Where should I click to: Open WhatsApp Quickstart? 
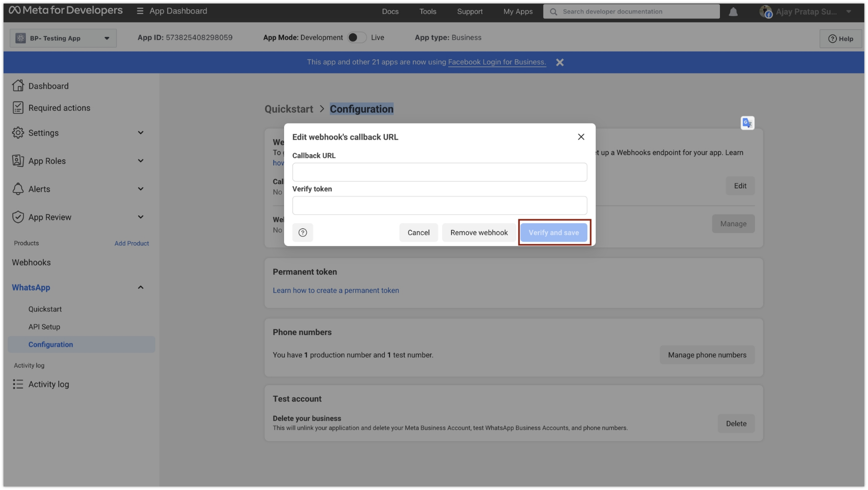(45, 309)
